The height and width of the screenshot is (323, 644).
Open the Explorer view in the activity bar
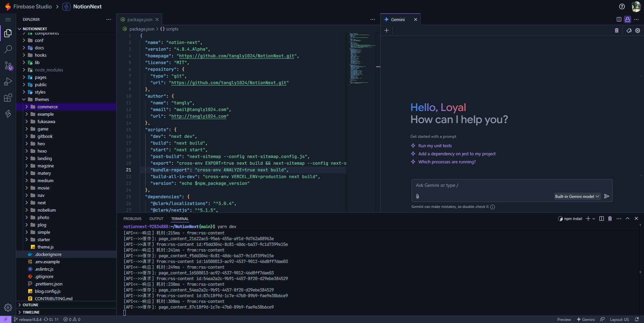coord(8,33)
